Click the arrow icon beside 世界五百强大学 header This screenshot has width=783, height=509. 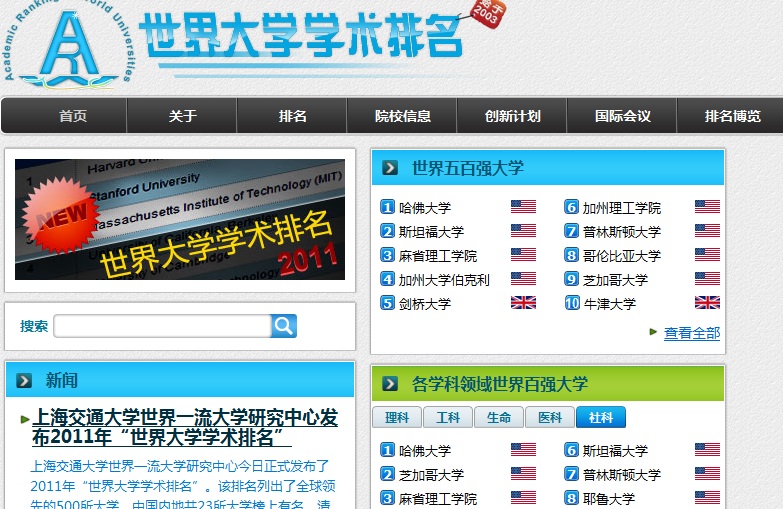tap(390, 168)
